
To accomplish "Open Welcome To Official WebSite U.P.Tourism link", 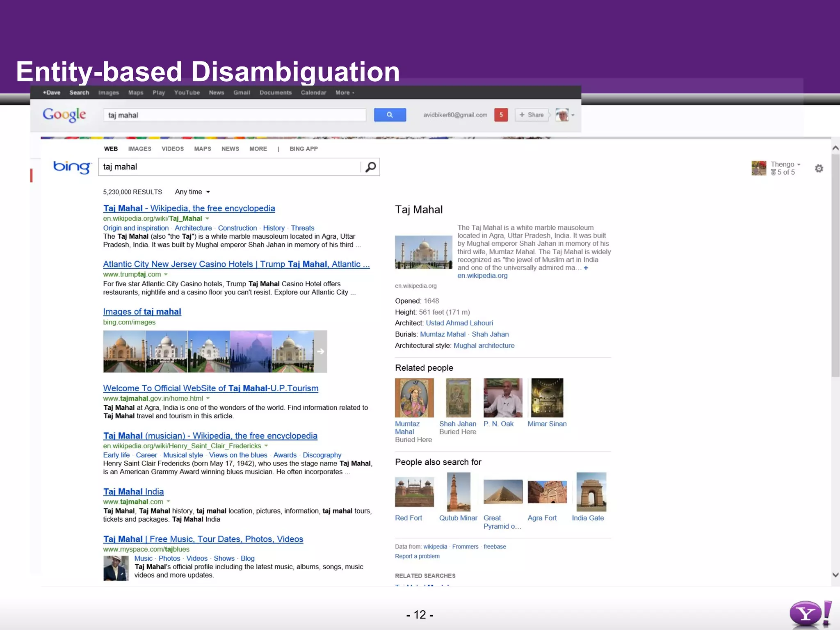I will point(210,388).
